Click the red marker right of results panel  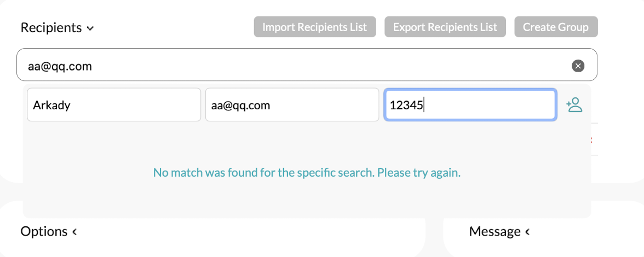592,139
